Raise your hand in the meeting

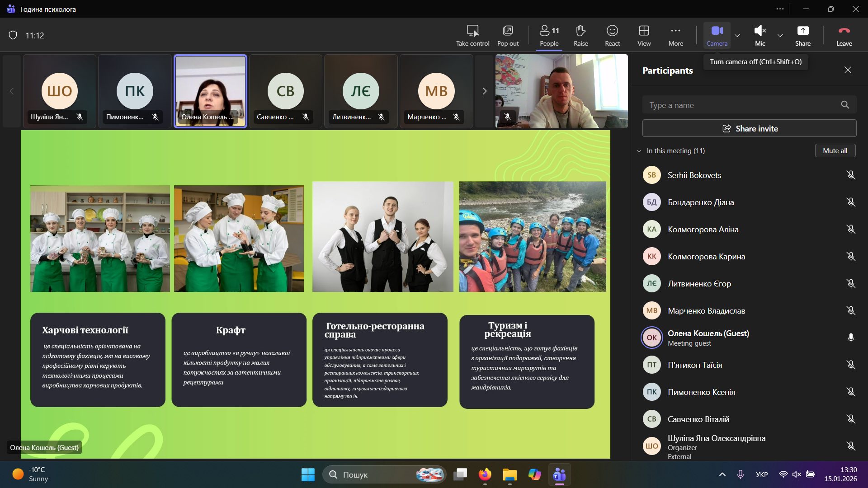tap(580, 35)
